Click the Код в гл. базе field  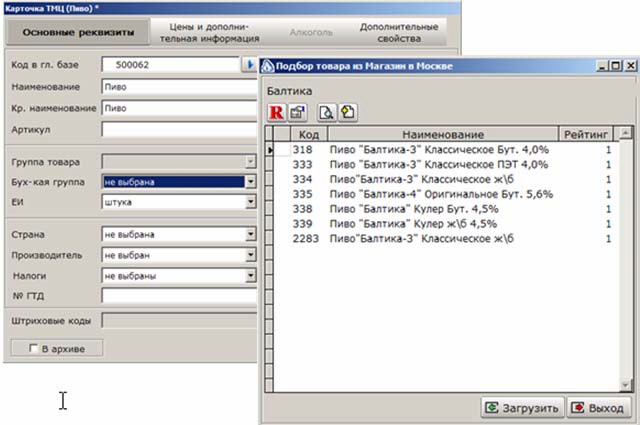click(171, 65)
